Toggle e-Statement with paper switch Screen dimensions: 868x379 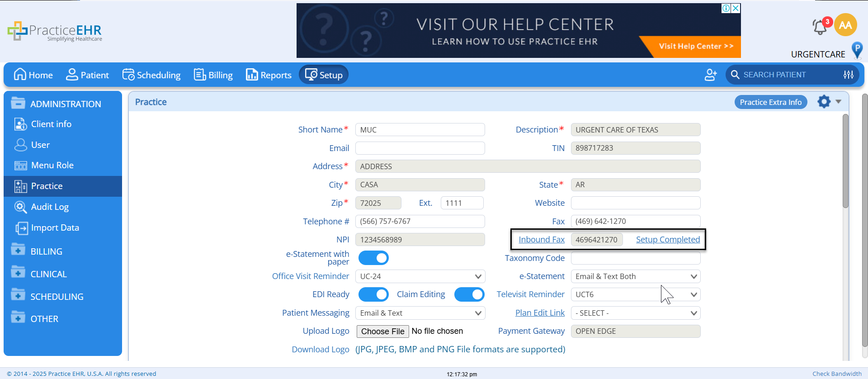point(373,258)
